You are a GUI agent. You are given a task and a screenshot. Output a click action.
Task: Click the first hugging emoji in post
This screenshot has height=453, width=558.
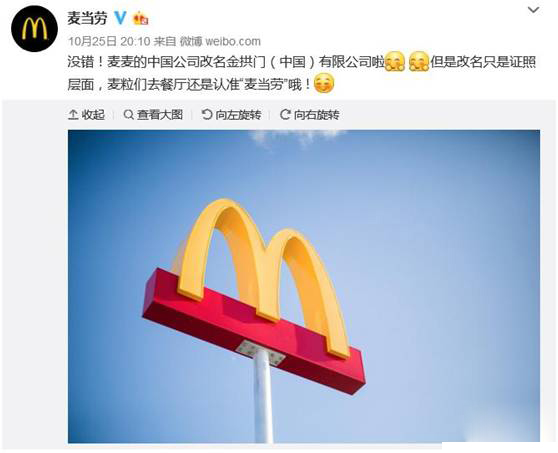(x=395, y=62)
